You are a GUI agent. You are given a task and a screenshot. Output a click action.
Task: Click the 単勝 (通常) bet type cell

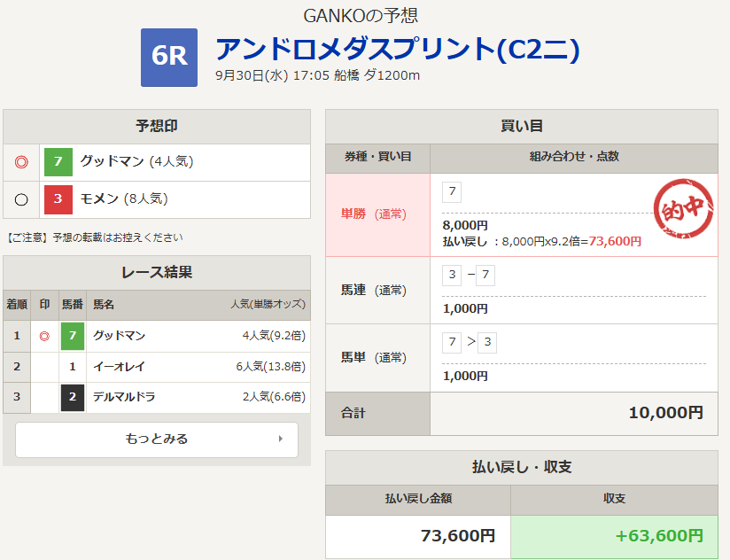(x=378, y=214)
